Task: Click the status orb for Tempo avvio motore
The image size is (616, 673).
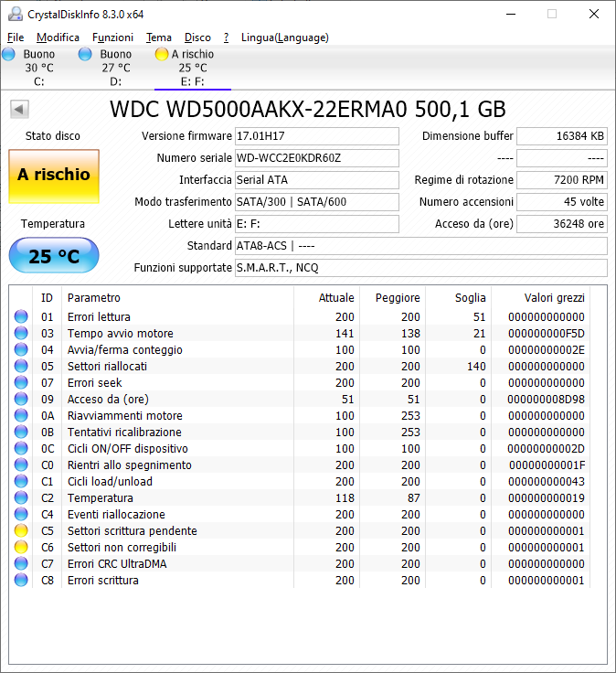Action: pyautogui.click(x=21, y=333)
